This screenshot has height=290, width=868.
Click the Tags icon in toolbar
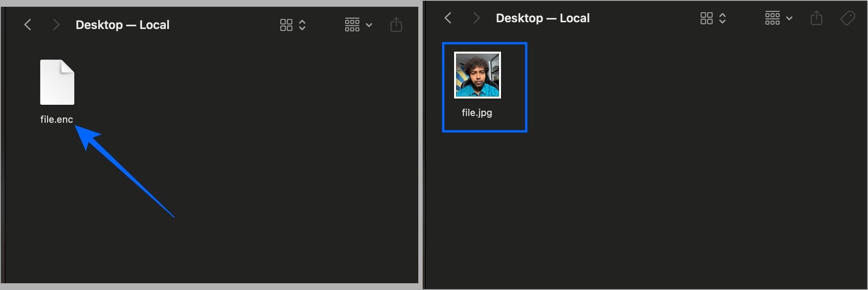coord(847,18)
